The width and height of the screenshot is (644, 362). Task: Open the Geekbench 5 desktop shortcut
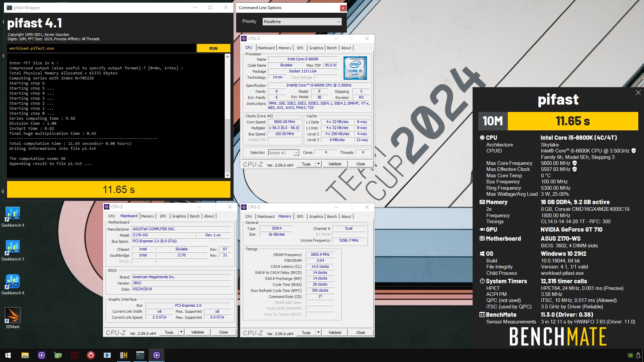point(13,251)
